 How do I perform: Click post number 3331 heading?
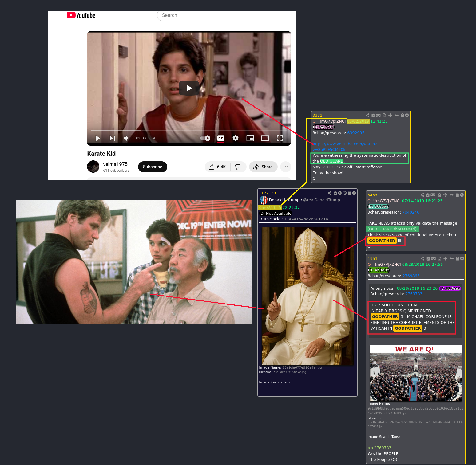317,116
